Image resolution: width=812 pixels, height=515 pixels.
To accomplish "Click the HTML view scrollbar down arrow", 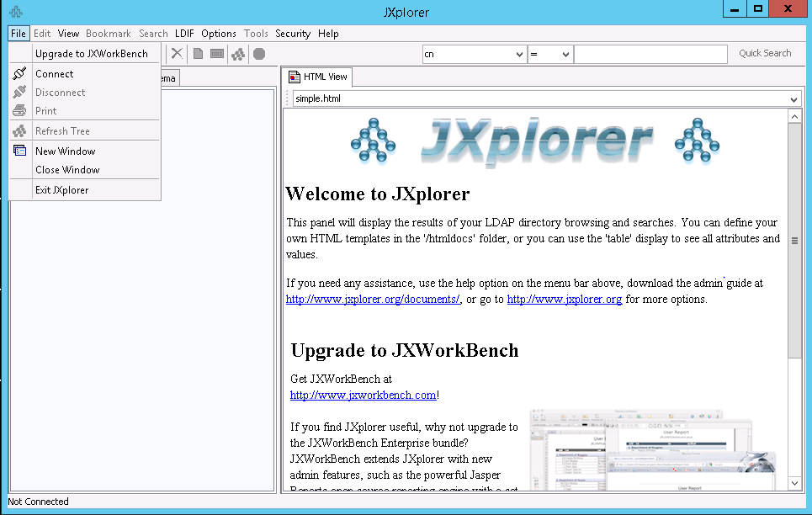I will tap(794, 483).
